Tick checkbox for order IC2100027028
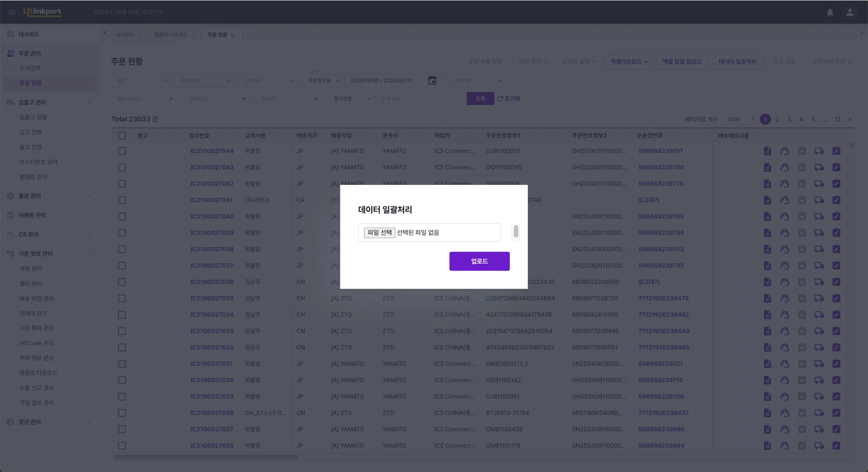This screenshot has height=472, width=868. [122, 413]
